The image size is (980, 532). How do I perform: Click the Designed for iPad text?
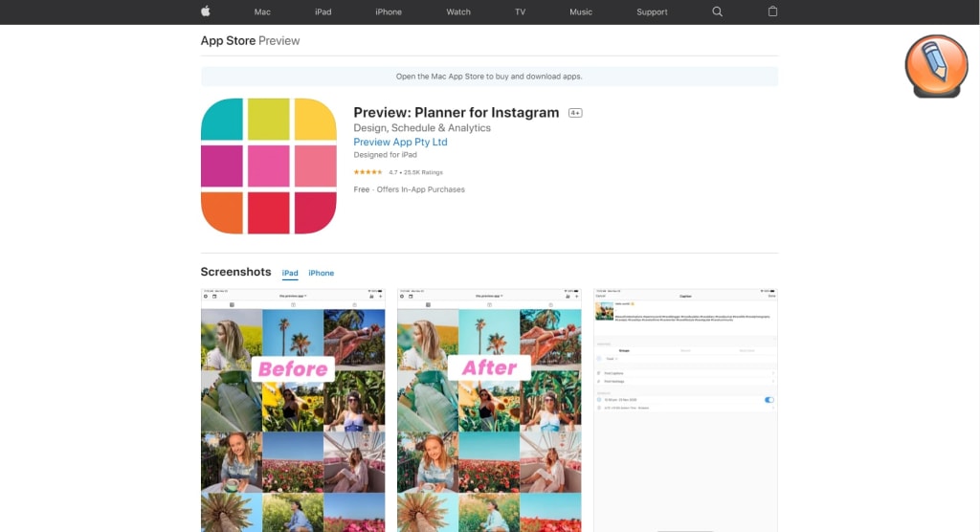pos(385,155)
